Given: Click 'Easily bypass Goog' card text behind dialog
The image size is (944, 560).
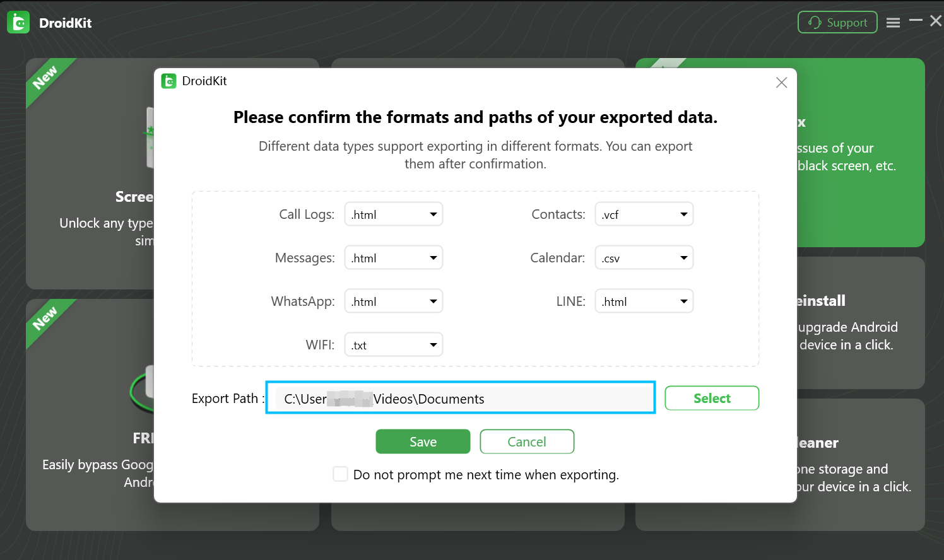Looking at the screenshot, I should pos(98,465).
